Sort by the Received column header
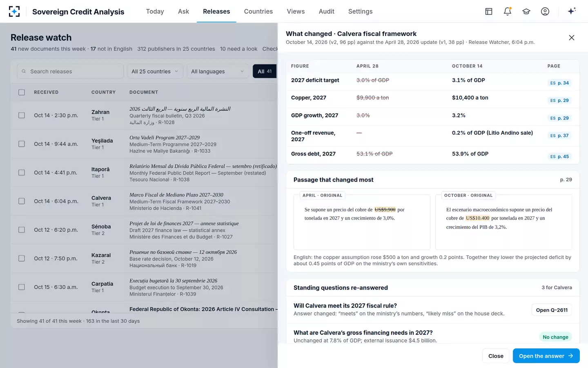The width and height of the screenshot is (588, 368). point(46,92)
